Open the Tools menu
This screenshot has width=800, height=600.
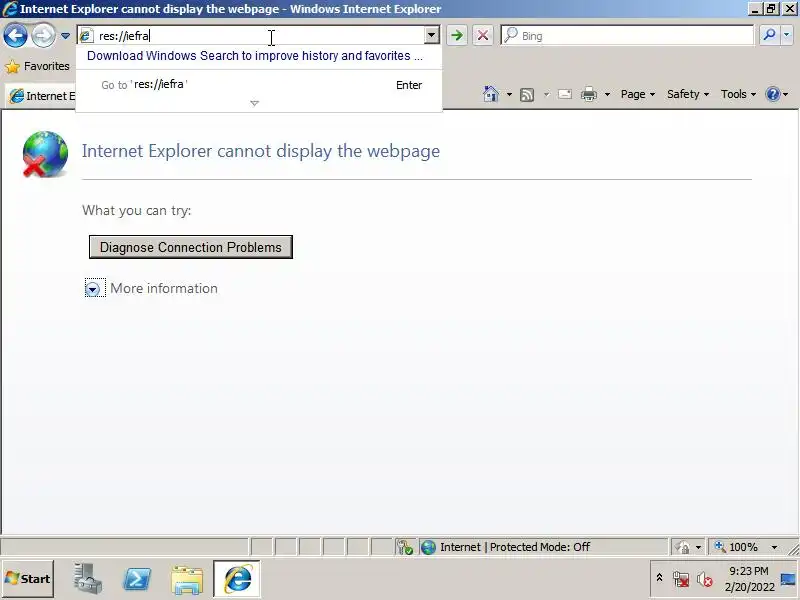pyautogui.click(x=738, y=94)
